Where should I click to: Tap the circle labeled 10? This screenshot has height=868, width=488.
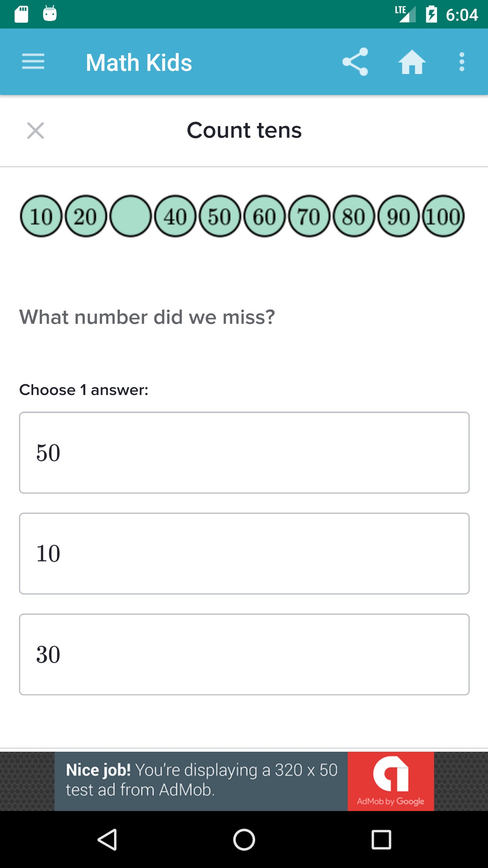pyautogui.click(x=41, y=216)
